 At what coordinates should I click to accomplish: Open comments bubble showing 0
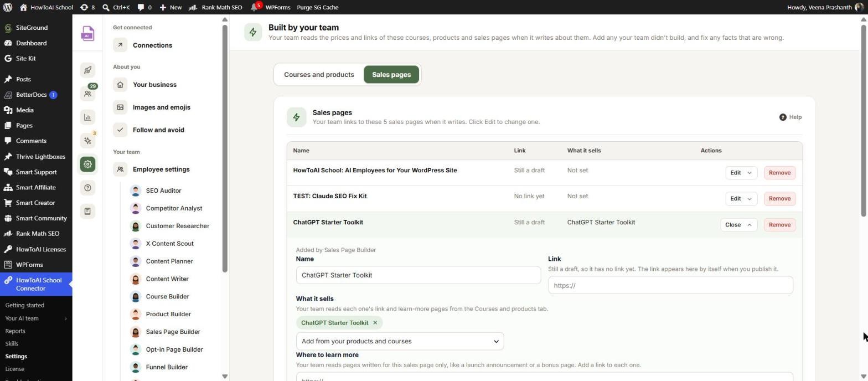[144, 7]
